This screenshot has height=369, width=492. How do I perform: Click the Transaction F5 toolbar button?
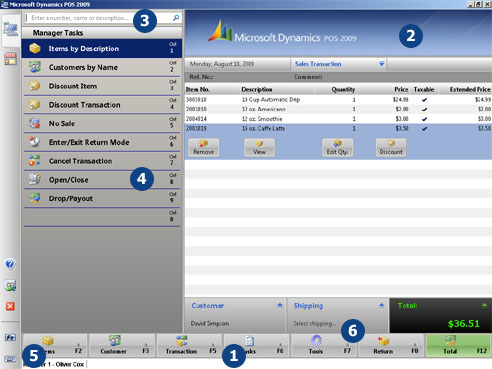click(x=190, y=345)
